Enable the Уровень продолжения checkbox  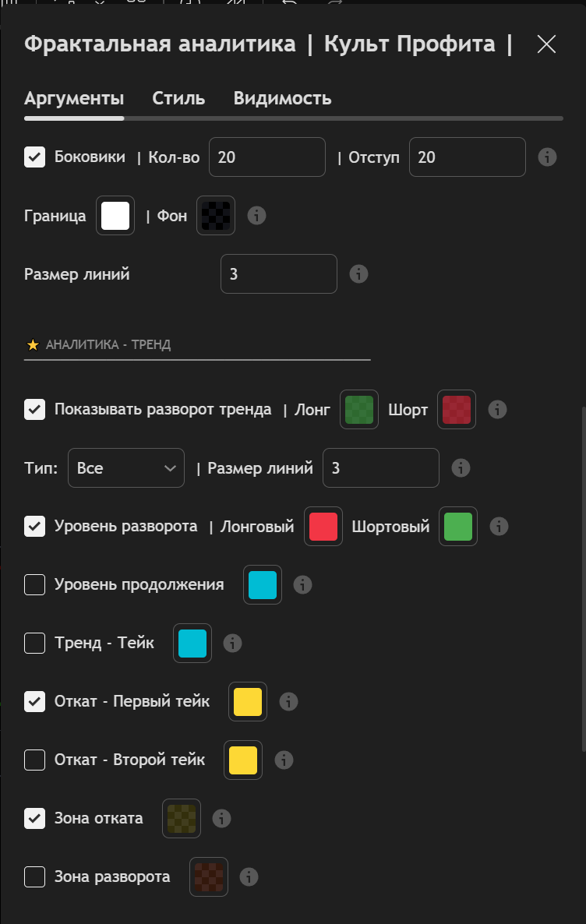(34, 585)
